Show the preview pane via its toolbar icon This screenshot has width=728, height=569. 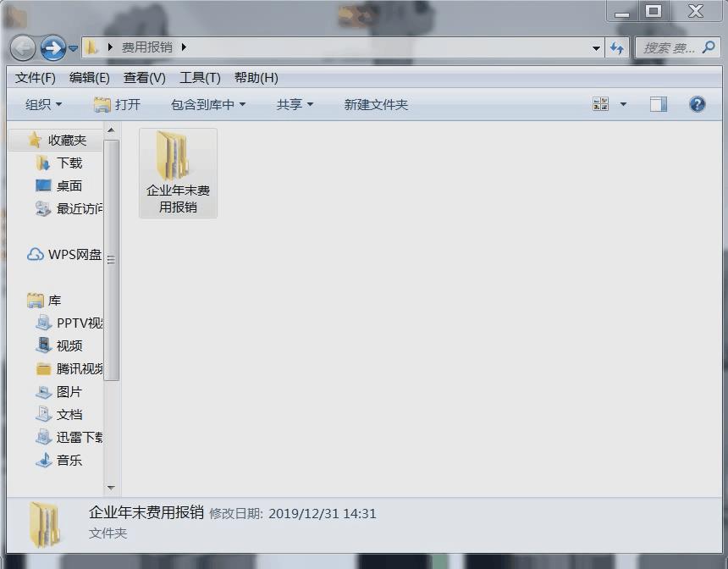(x=658, y=103)
